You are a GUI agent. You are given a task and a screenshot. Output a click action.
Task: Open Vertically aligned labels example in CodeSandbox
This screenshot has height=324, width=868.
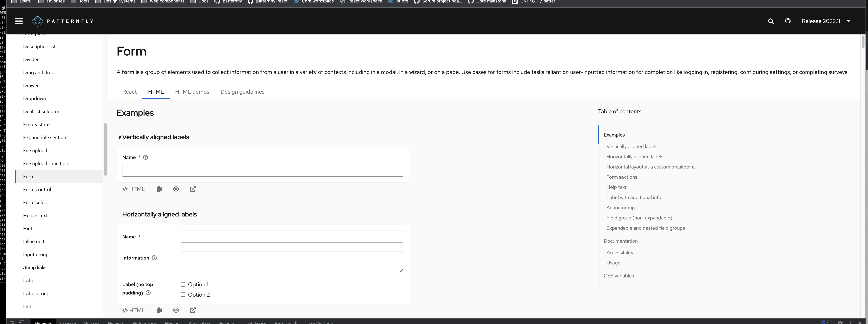pos(176,189)
